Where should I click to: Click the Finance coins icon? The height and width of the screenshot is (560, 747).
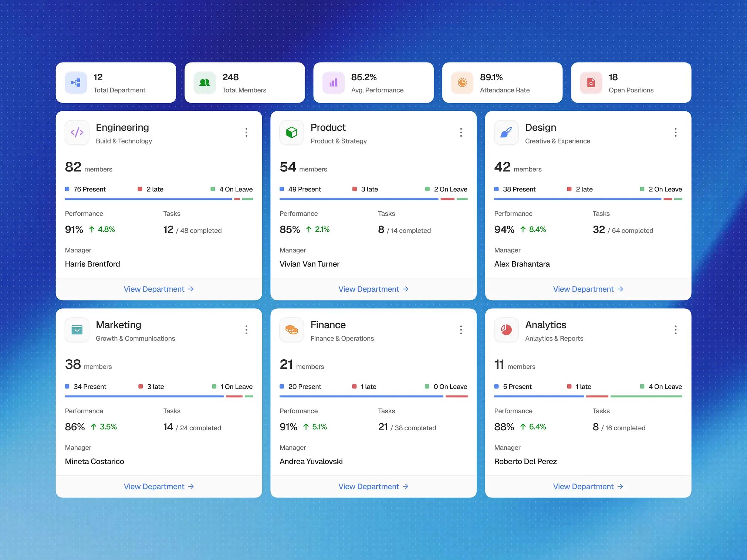pyautogui.click(x=292, y=330)
